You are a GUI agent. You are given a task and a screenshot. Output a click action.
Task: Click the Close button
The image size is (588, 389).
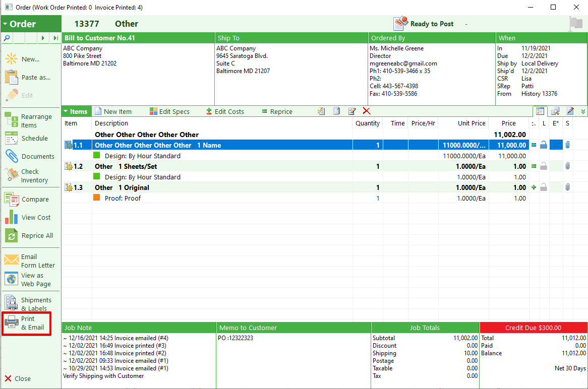[x=18, y=378]
